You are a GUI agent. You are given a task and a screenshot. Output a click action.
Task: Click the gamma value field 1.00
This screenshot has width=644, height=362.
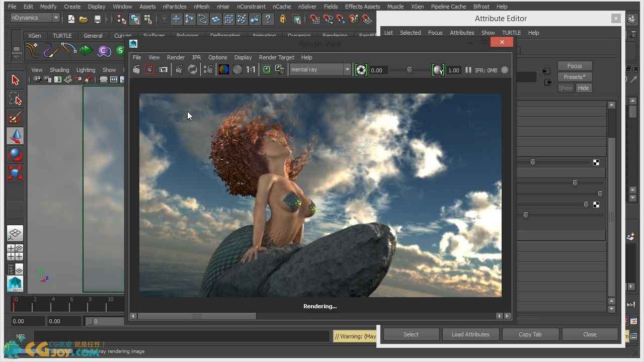454,70
